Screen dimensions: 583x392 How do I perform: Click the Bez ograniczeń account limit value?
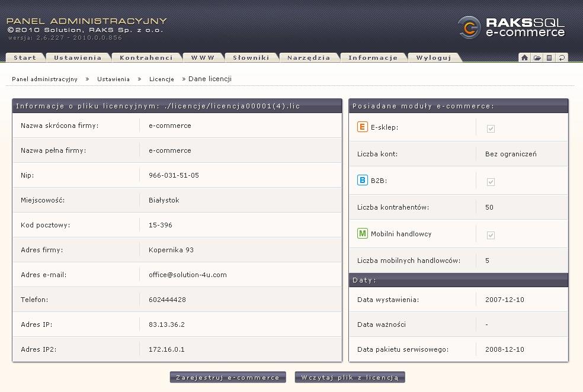point(511,154)
